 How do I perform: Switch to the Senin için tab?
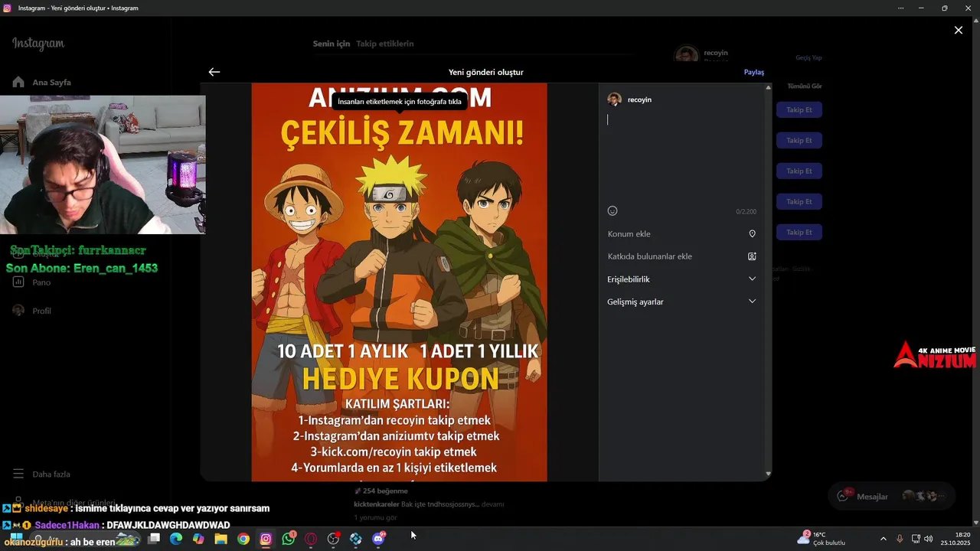tap(332, 44)
